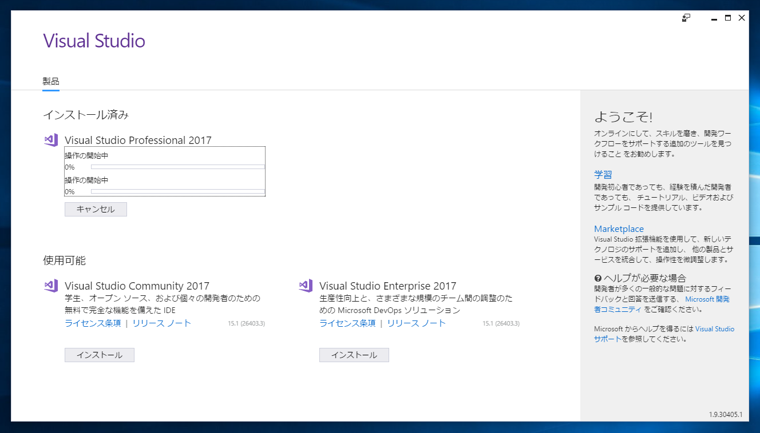The image size is (760, 433).
Task: Open ライセンス条項 for Enterprise 2017
Action: click(x=347, y=323)
